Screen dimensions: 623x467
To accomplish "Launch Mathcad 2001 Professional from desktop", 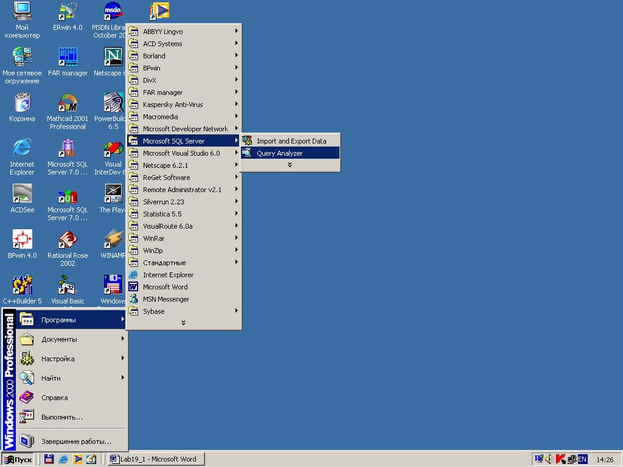I will point(67,104).
